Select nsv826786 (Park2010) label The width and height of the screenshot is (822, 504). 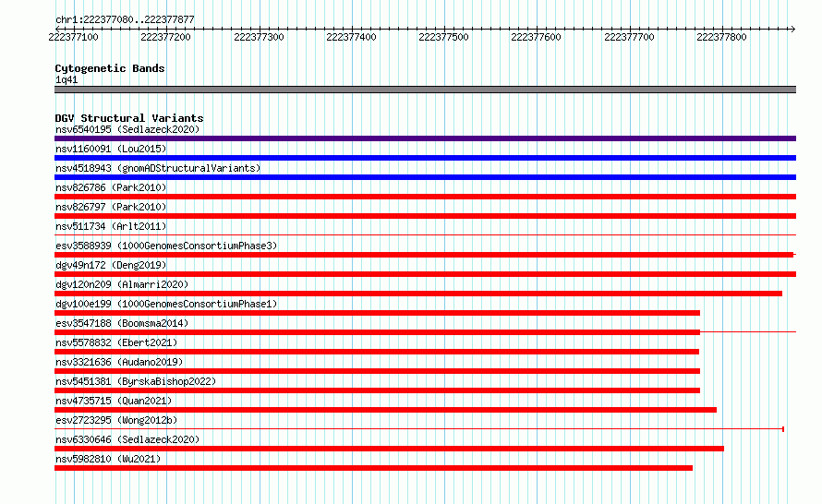(x=111, y=187)
